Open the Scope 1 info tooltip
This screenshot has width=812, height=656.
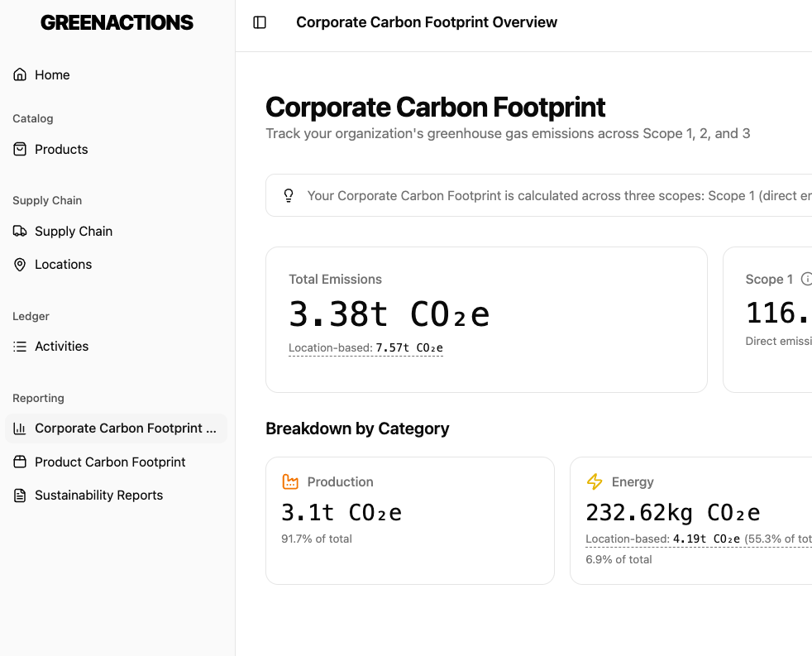pyautogui.click(x=807, y=280)
